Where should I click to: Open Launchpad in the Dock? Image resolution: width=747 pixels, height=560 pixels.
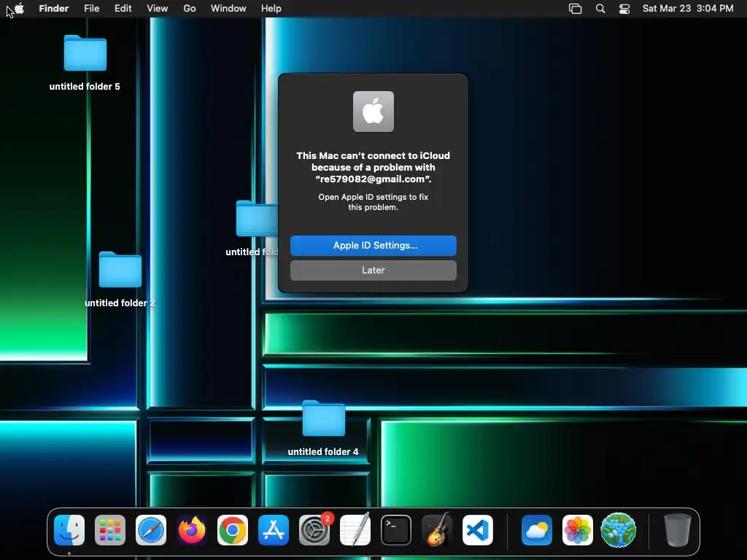coord(110,530)
